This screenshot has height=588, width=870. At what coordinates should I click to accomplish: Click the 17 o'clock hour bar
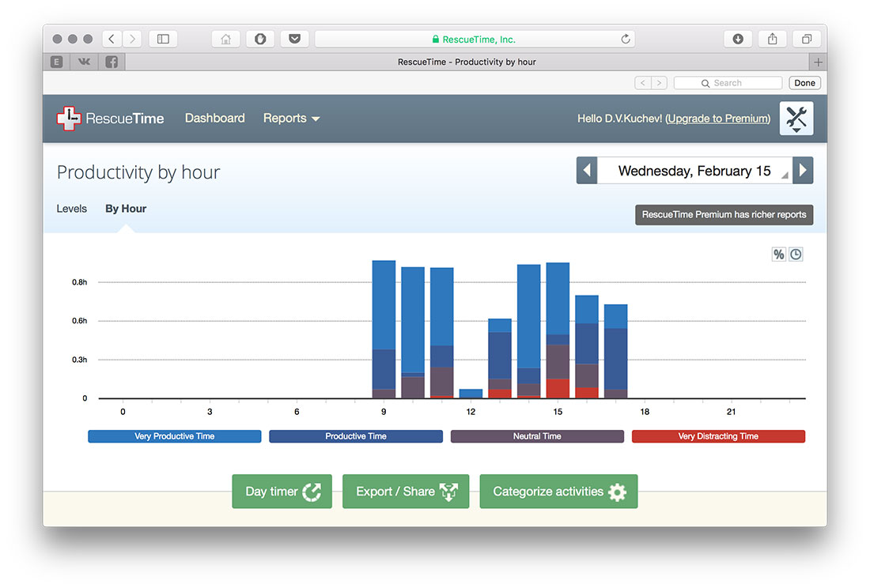tap(616, 352)
